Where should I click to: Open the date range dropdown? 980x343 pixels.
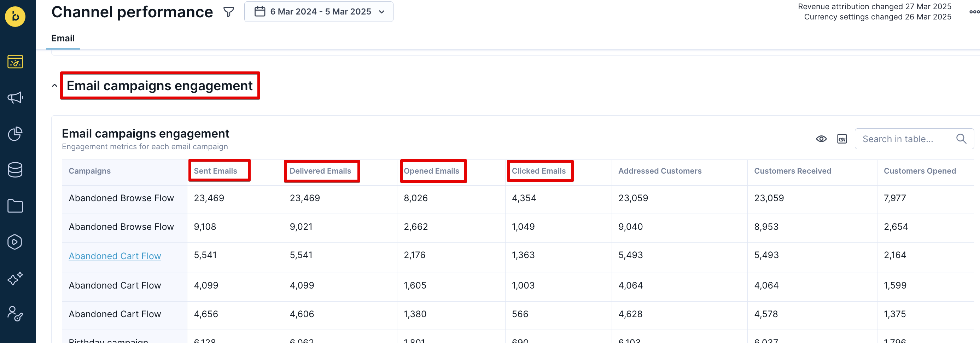[x=319, y=12]
